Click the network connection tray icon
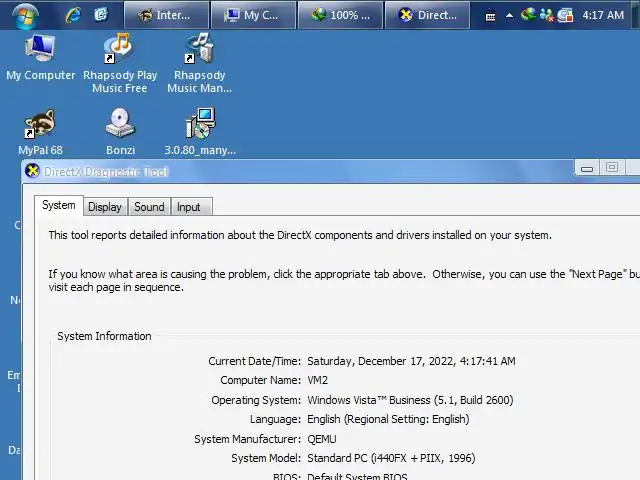 (x=546, y=15)
